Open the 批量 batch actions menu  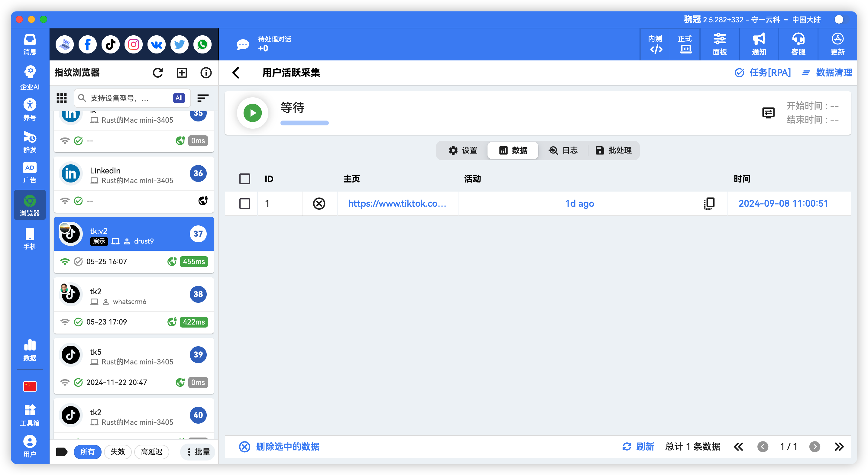[197, 452]
